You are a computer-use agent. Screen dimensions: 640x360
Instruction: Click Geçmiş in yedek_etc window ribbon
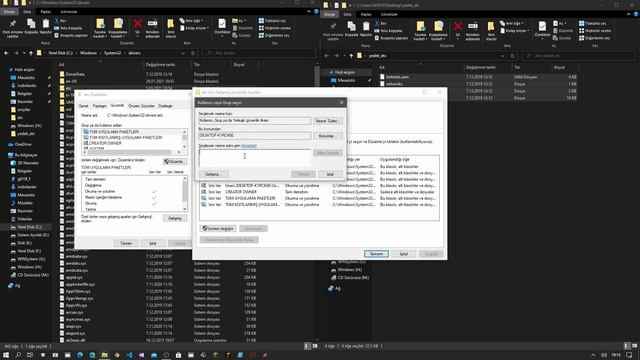click(x=562, y=38)
